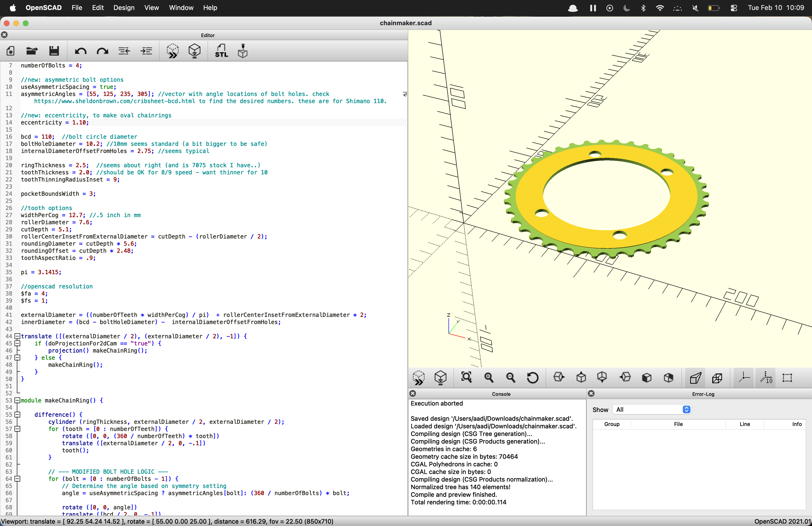Open the Show filter dropdown in Error-Log
Viewport: 812px width, 526px height.
(x=652, y=410)
